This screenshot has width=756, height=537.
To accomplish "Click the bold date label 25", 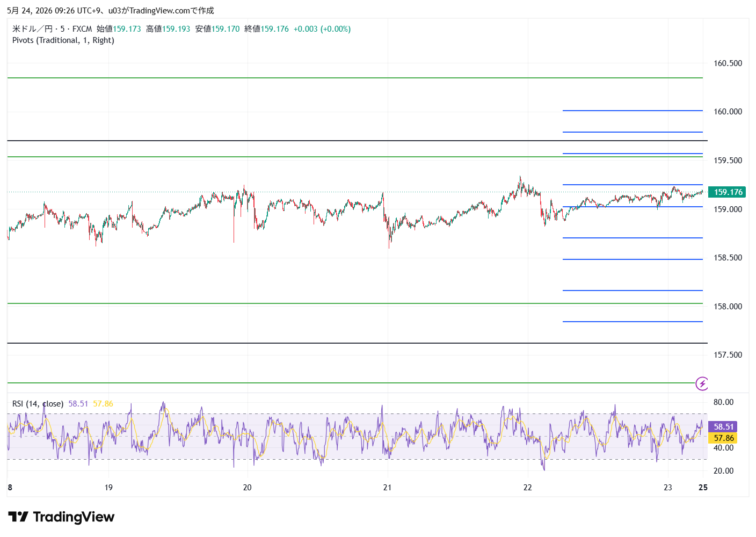I will point(703,488).
